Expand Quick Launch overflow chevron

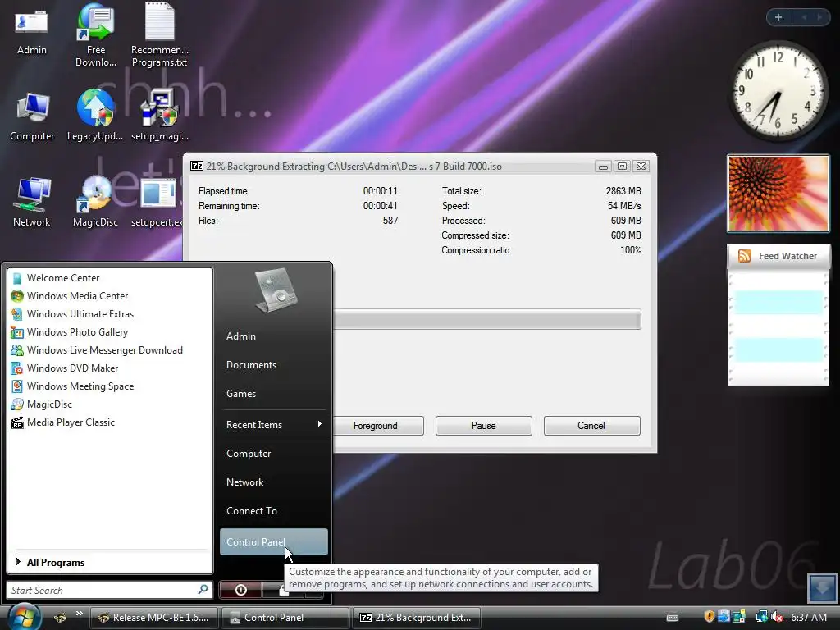point(80,614)
